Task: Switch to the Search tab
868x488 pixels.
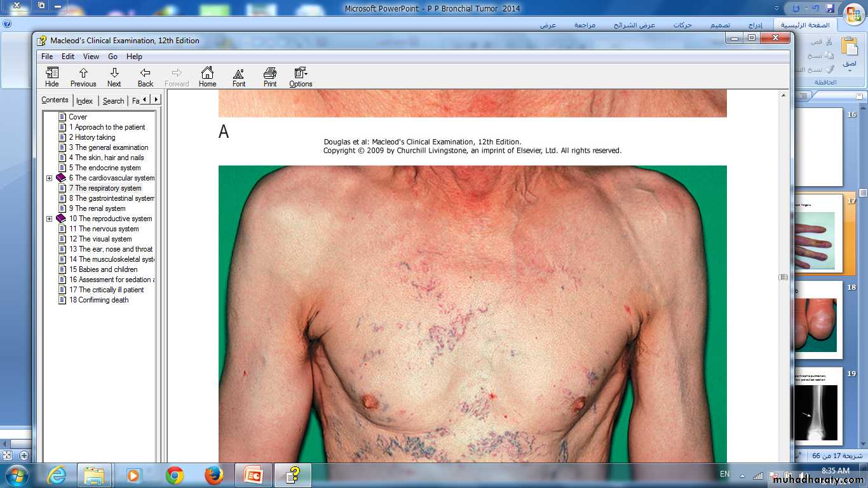Action: (x=113, y=101)
